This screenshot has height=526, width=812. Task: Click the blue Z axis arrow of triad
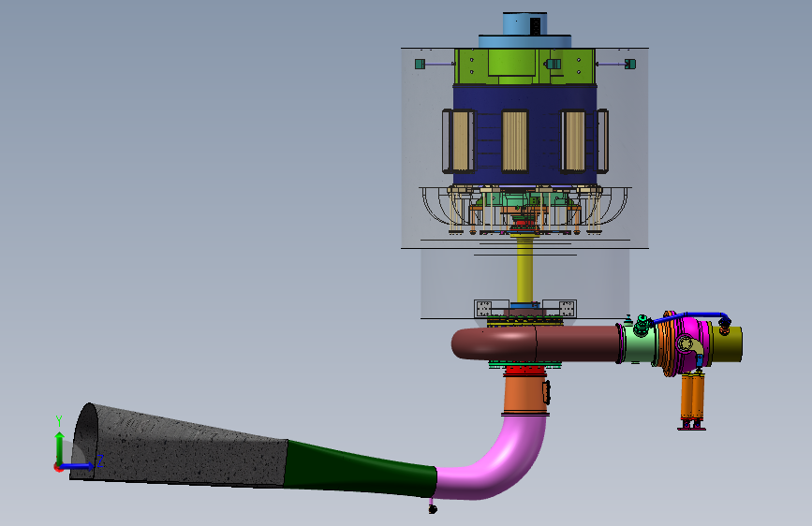point(80,467)
